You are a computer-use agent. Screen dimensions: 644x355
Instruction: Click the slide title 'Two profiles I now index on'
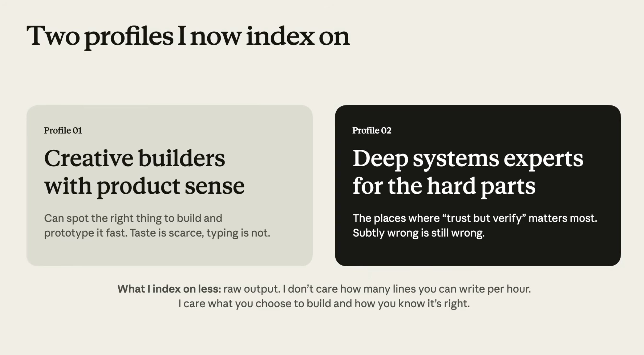click(188, 37)
